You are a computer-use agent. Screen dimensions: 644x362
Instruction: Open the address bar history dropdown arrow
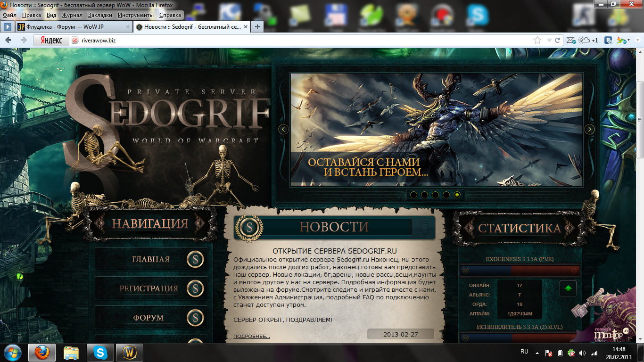[x=549, y=41]
